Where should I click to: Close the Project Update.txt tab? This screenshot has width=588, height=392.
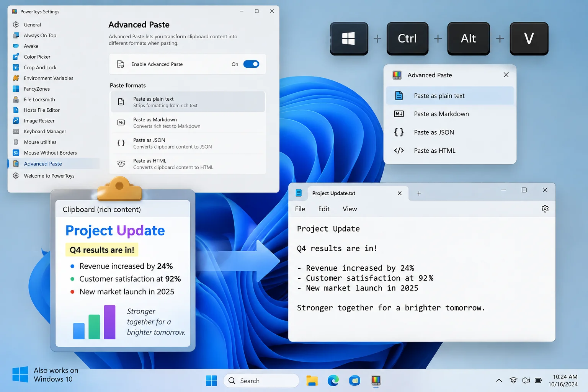point(400,193)
